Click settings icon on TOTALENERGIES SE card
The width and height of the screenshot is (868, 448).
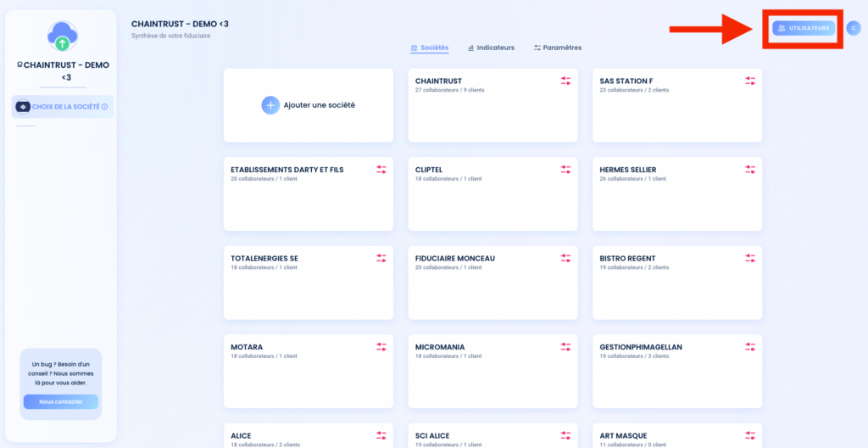(381, 259)
